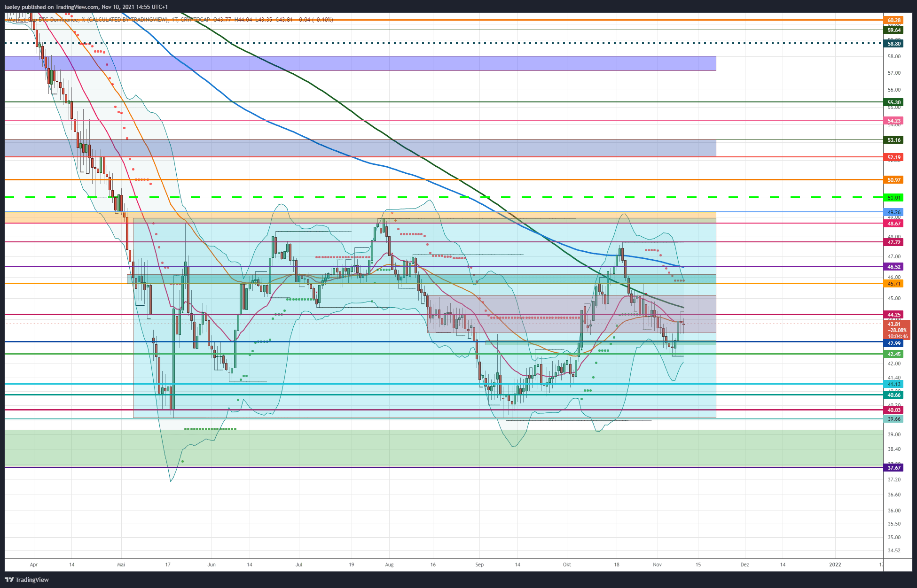This screenshot has width=917, height=588.
Task: Click the 'lueley published on TradingView.com' header text
Action: pos(52,7)
